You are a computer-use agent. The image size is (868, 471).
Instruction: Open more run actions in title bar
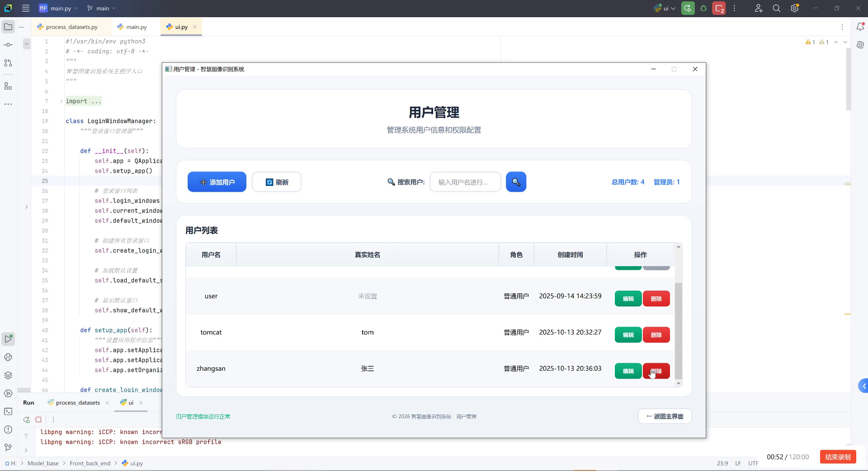click(735, 8)
